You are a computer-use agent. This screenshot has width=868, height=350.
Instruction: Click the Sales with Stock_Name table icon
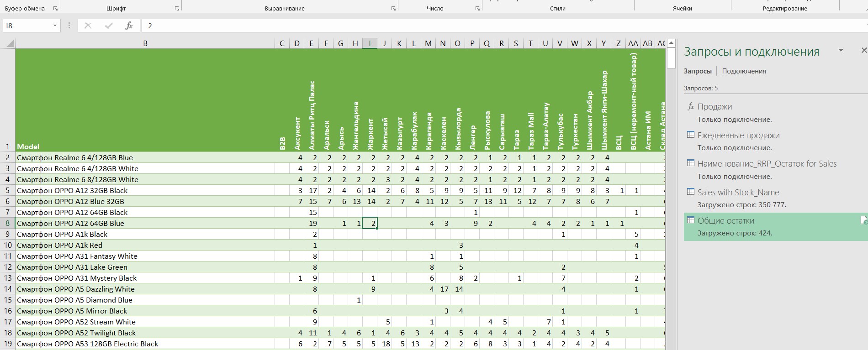(x=691, y=192)
